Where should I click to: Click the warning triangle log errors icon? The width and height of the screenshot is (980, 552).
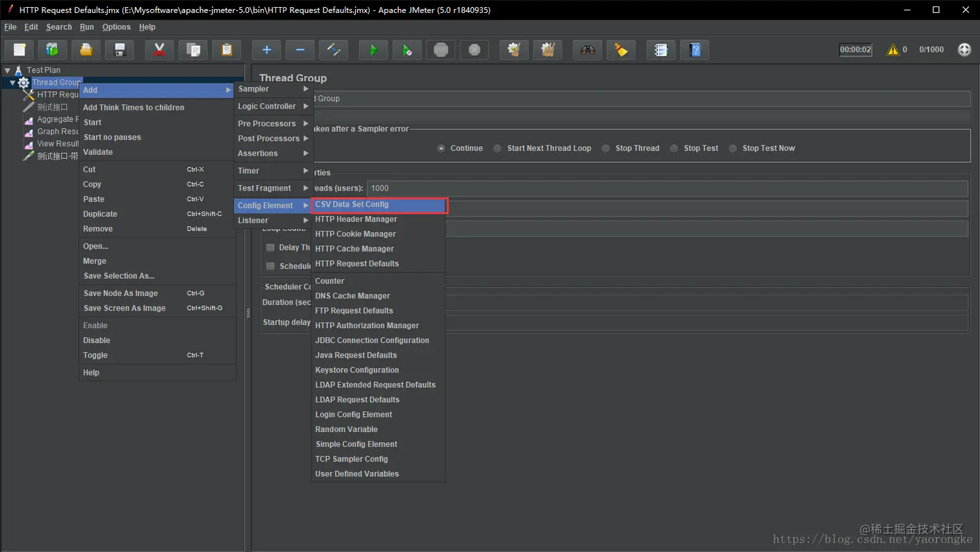pos(893,50)
